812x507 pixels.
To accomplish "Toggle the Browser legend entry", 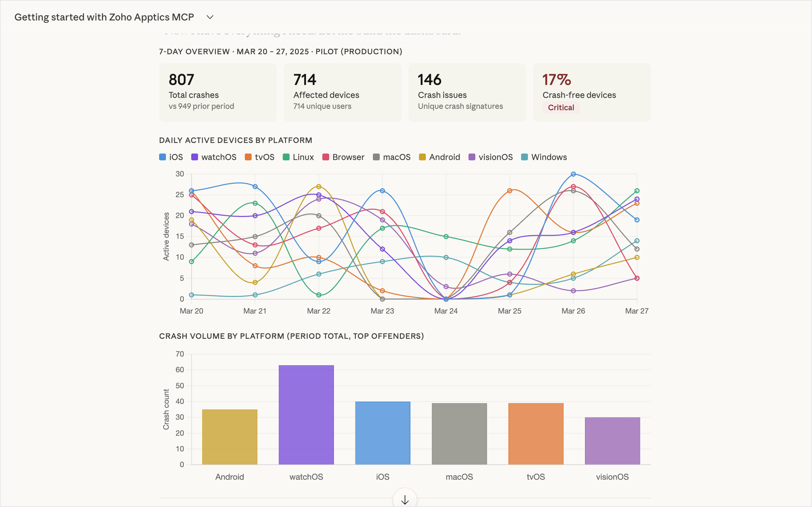I will (343, 157).
